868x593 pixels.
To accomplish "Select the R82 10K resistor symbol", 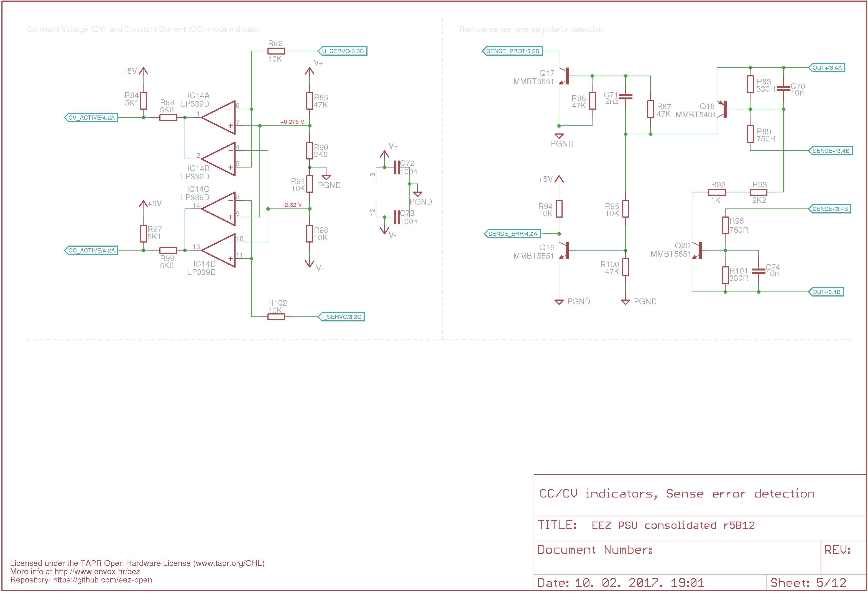I will pyautogui.click(x=276, y=51).
